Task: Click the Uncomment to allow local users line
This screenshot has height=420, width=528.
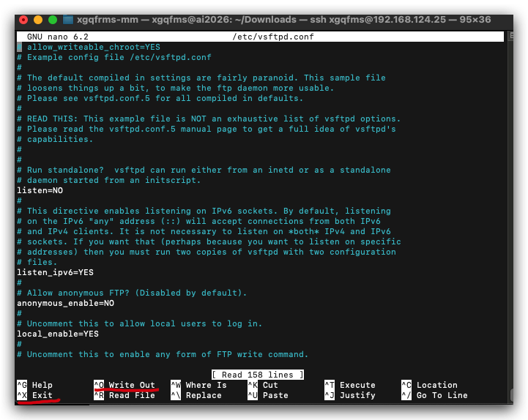Action: [140, 323]
